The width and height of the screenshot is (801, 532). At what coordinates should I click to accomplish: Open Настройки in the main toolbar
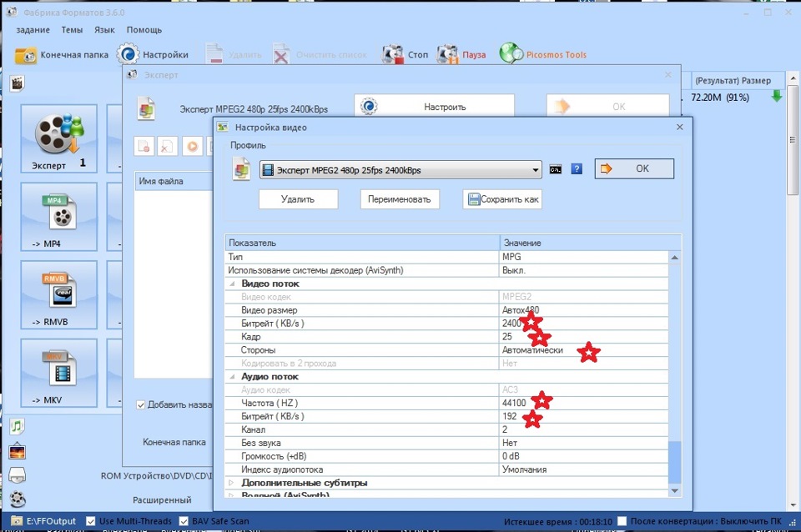pos(153,55)
